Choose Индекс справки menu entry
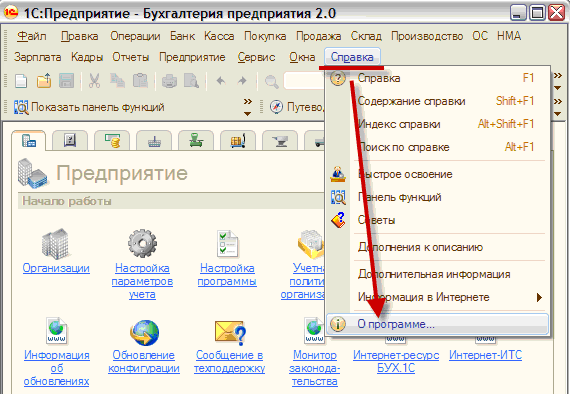Image resolution: width=570 pixels, height=394 pixels. 437,124
